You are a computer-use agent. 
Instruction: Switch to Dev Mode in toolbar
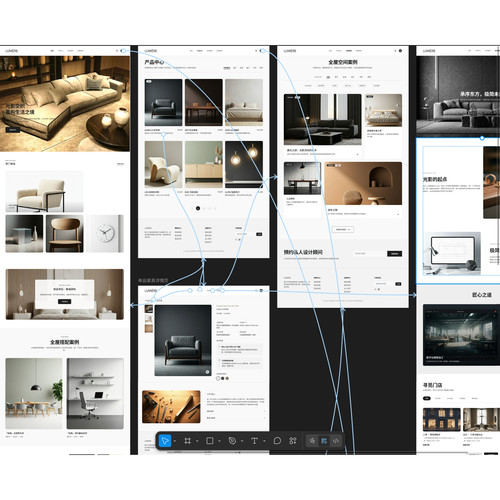[x=336, y=441]
